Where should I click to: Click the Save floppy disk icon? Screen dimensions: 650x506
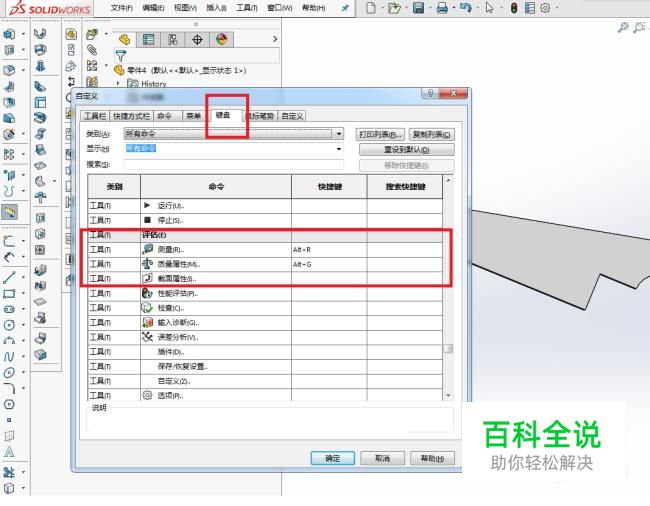pos(418,7)
